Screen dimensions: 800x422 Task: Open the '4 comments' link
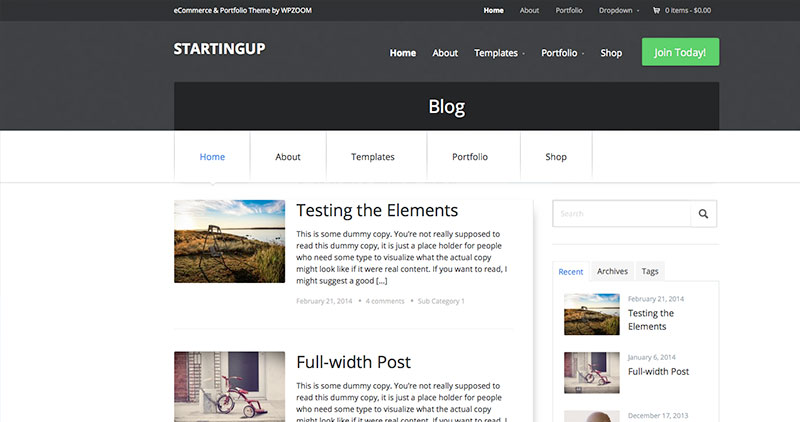pyautogui.click(x=385, y=301)
